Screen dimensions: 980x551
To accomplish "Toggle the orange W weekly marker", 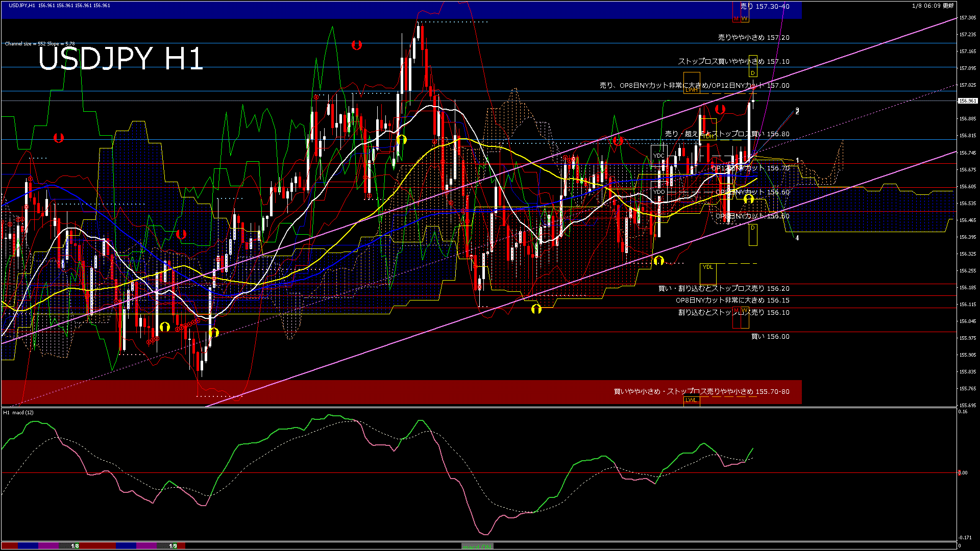I will pos(745,18).
